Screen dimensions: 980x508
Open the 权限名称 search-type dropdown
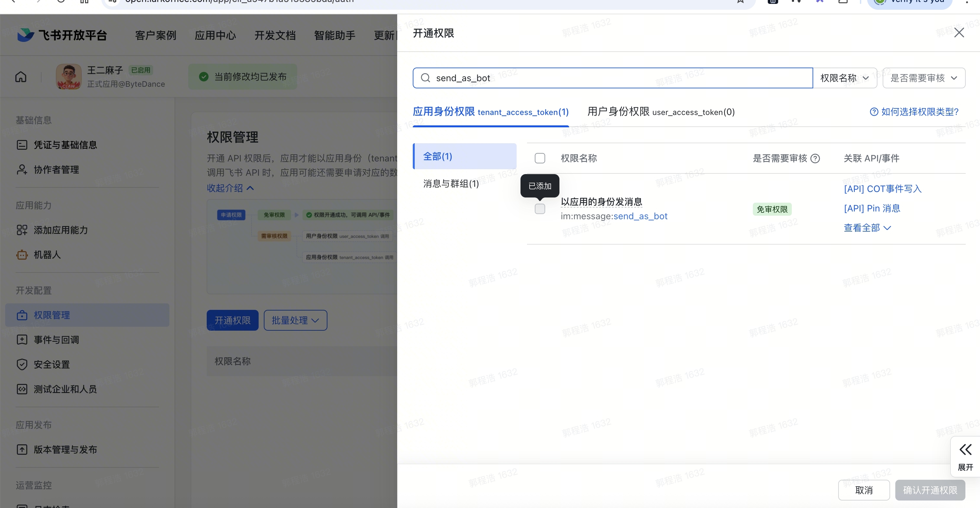[x=845, y=78]
